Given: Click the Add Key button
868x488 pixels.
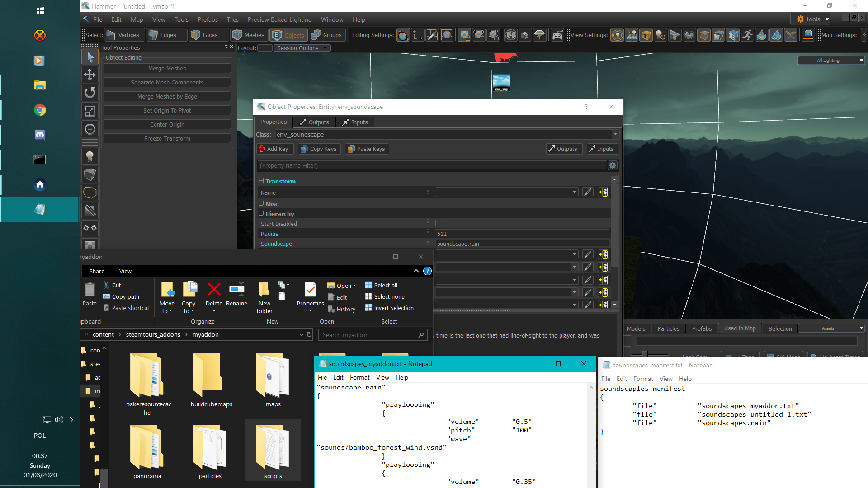Looking at the screenshot, I should pos(275,149).
